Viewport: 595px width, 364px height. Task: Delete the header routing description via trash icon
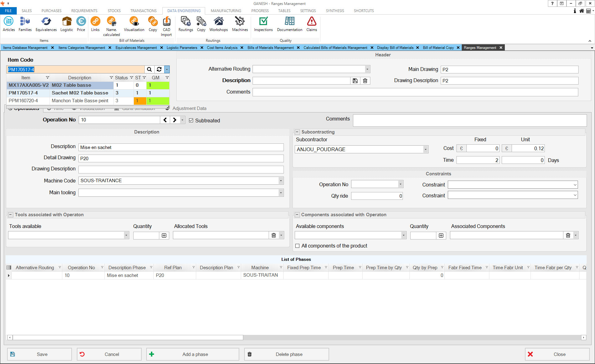pos(365,81)
